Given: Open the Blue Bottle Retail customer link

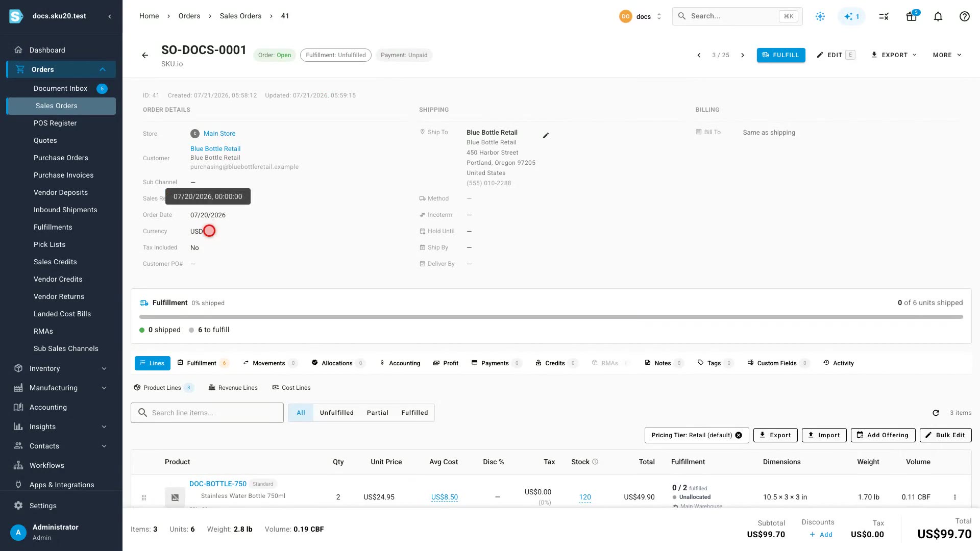Looking at the screenshot, I should click(215, 149).
